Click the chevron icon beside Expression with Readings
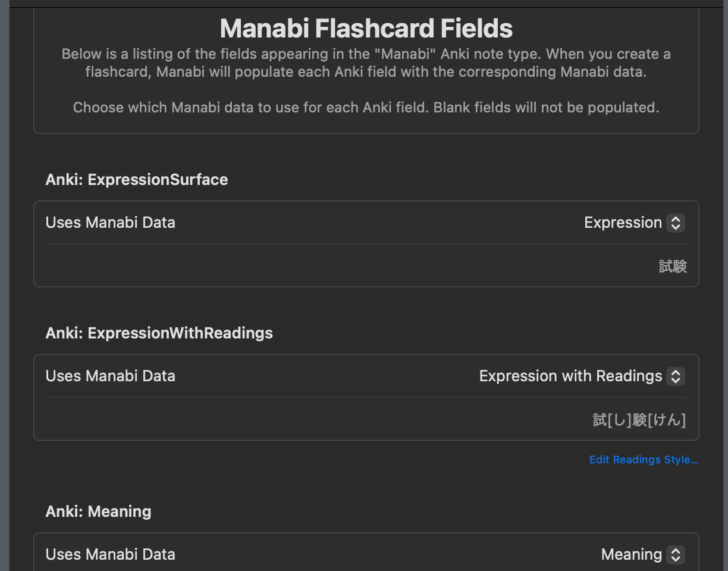This screenshot has height=571, width=728. pyautogui.click(x=675, y=377)
